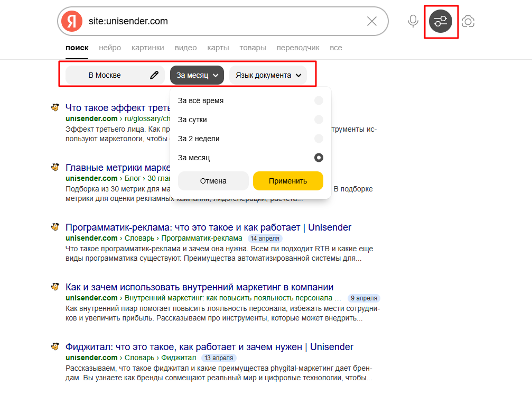Click the Yandex logo icon

pyautogui.click(x=72, y=21)
